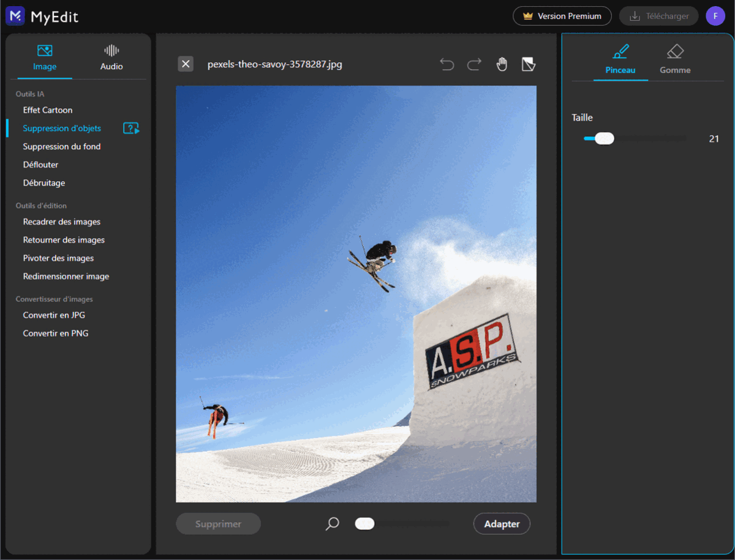Click the Supprimer button
Screen dimensions: 735x560
tap(218, 524)
